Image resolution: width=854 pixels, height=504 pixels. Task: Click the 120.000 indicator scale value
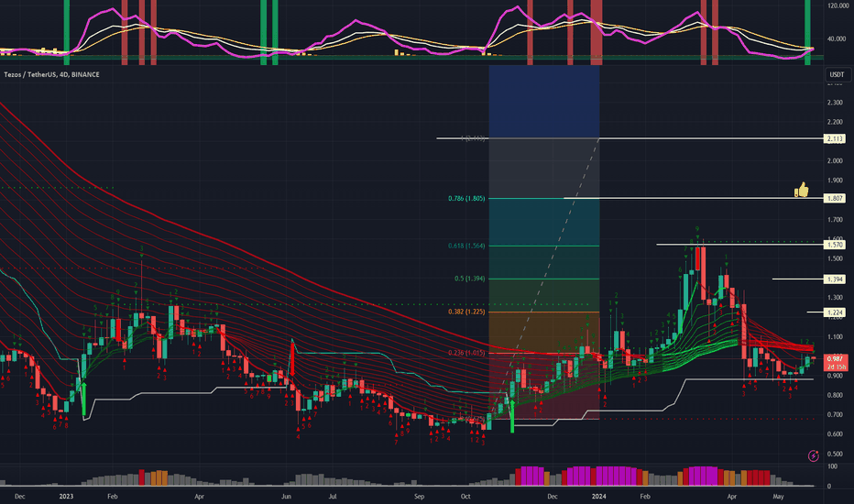[837, 5]
